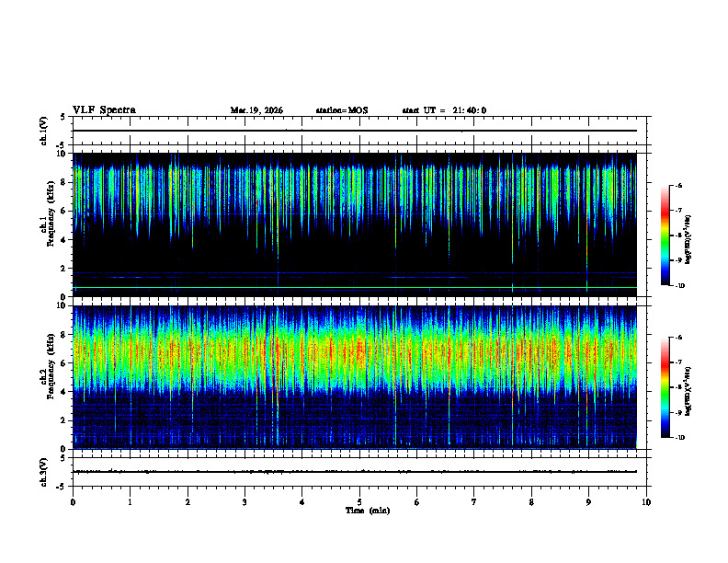728x563 pixels.
Task: Click the "ch.3(V)" waveform axis label
Action: coord(44,472)
